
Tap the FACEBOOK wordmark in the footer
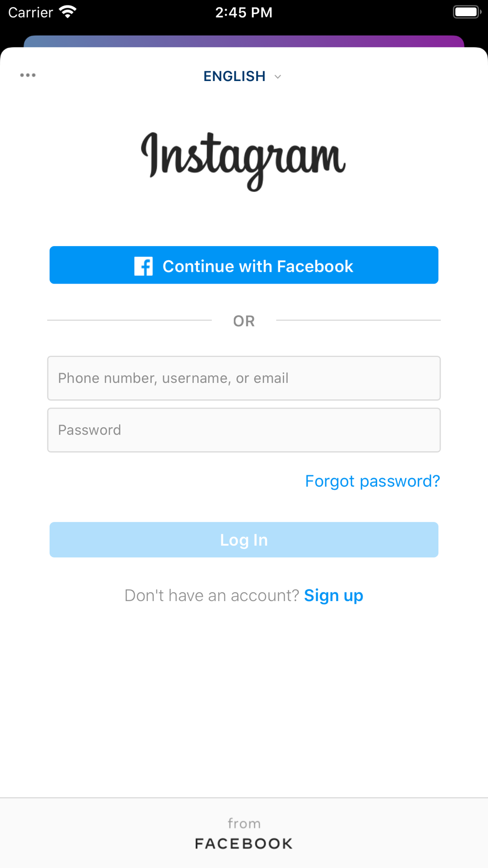coord(244,844)
